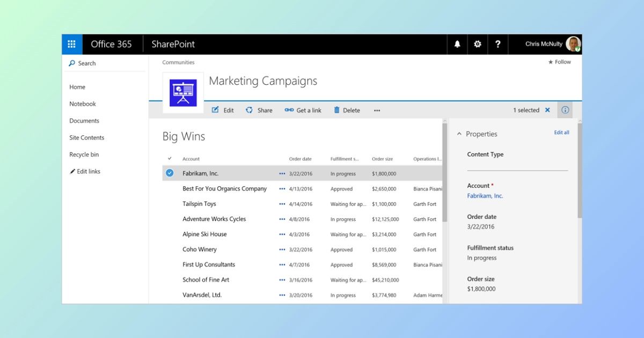The width and height of the screenshot is (644, 338).
Task: Toggle the select-all items checkmark header
Action: point(170,158)
